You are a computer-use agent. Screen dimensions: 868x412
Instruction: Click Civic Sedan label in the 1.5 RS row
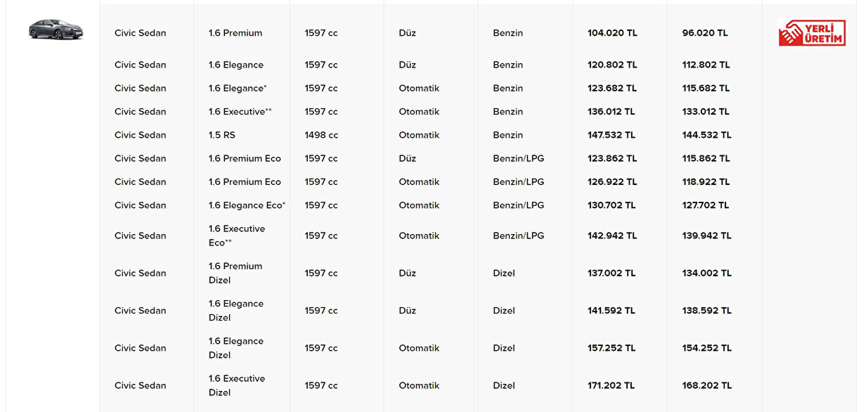(x=141, y=135)
